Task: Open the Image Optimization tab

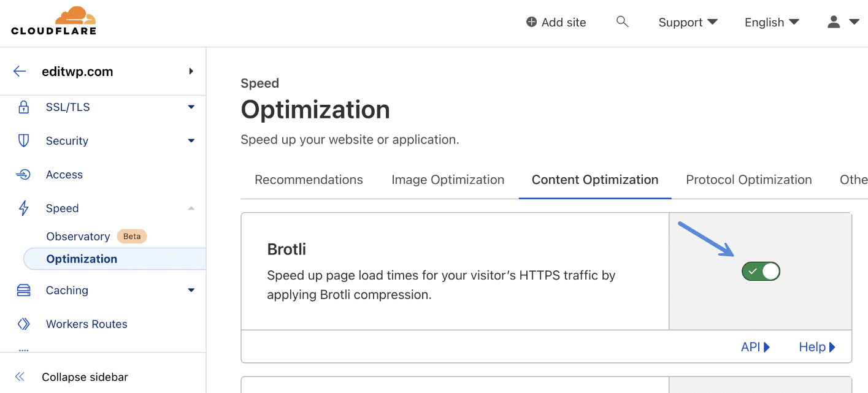Action: (x=448, y=180)
